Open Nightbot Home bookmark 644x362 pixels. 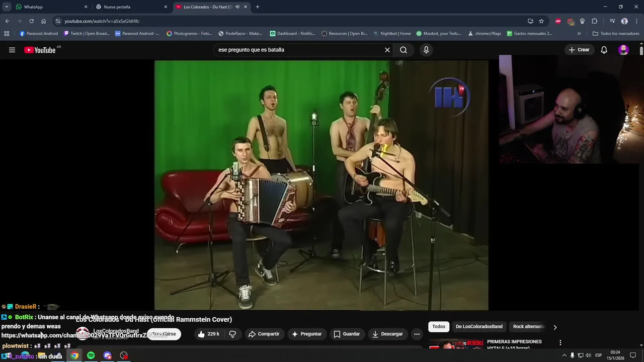(392, 34)
